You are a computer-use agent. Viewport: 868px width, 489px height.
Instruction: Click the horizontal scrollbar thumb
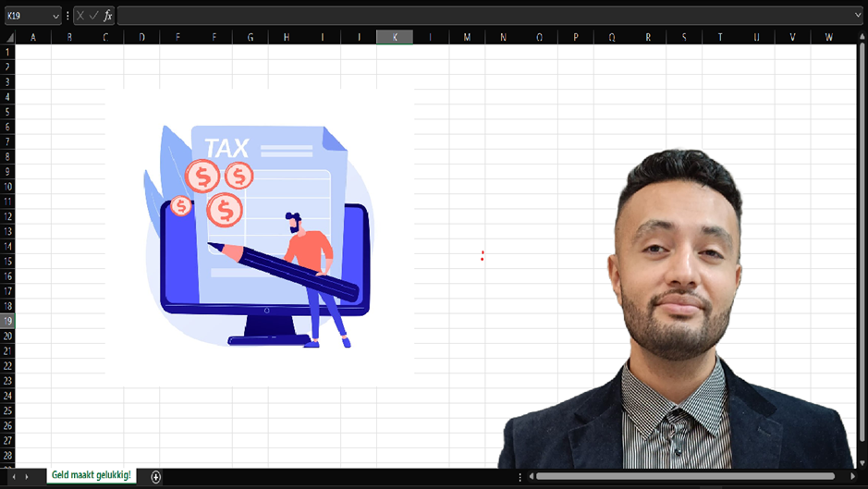(x=684, y=476)
